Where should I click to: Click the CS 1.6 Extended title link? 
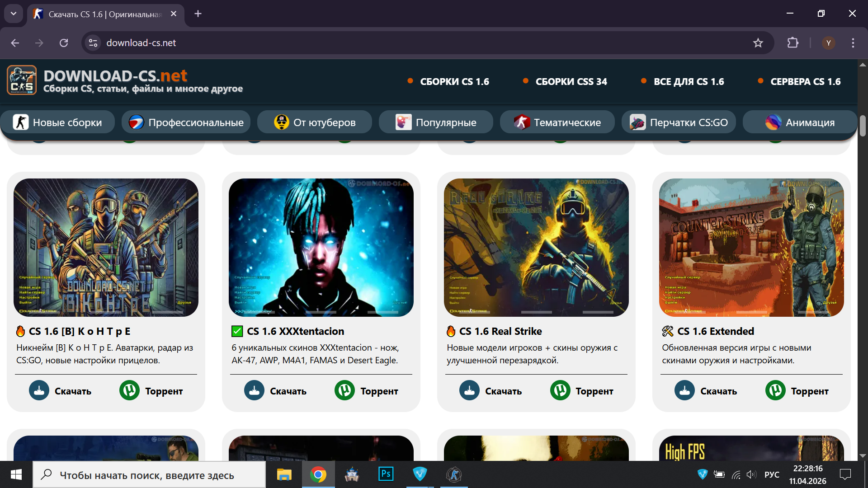click(715, 331)
